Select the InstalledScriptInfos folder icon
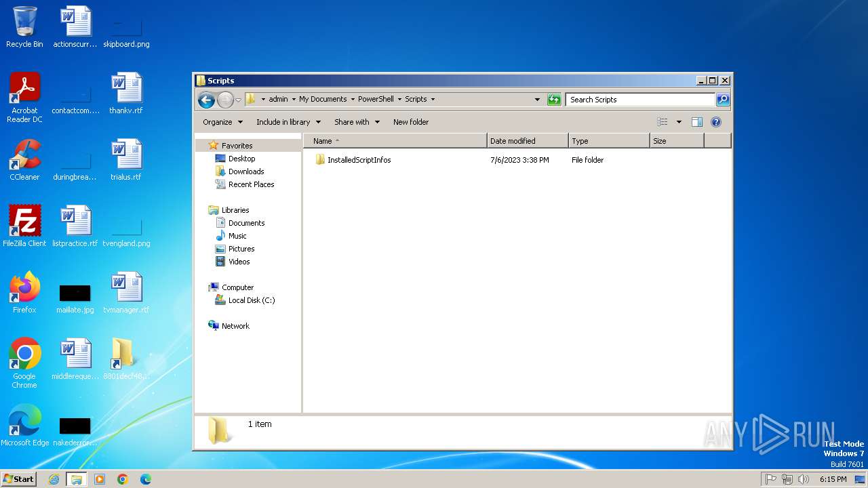Screen dimensions: 868x488 [320, 160]
